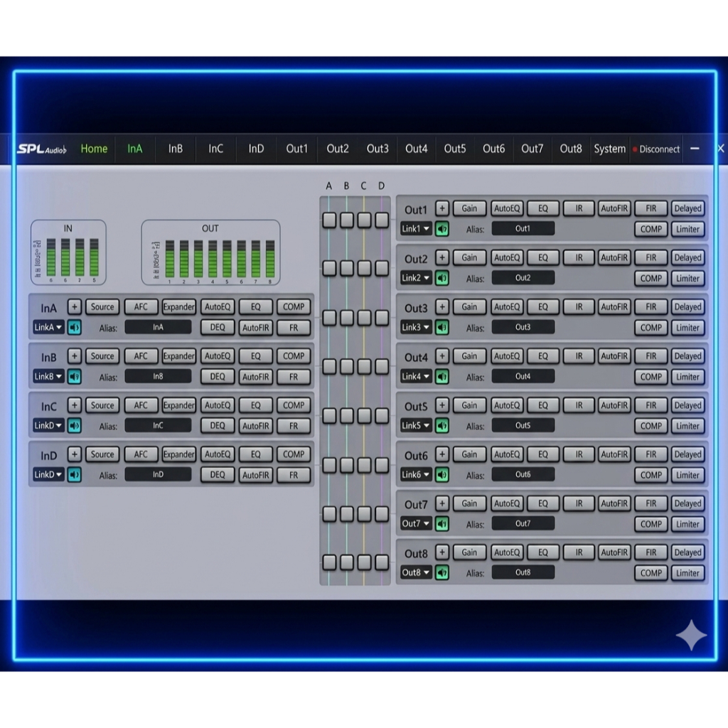The image size is (728, 728).
Task: Click the plus icon beside Out2
Action: (x=442, y=257)
